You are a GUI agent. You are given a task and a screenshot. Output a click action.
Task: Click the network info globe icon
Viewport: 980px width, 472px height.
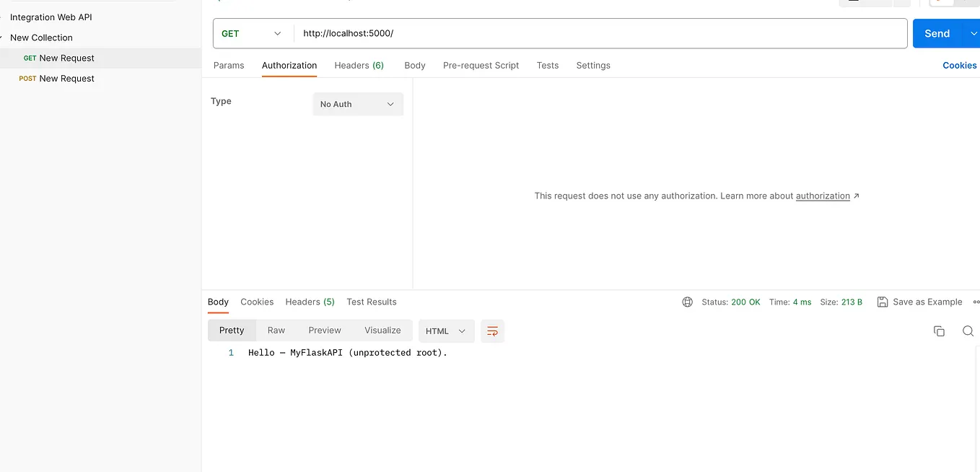click(687, 302)
